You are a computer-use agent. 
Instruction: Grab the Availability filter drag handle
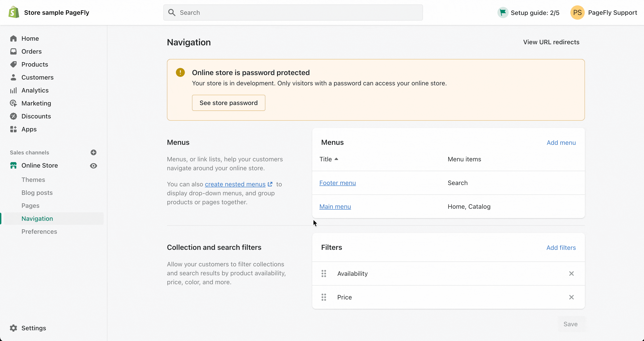tap(324, 274)
